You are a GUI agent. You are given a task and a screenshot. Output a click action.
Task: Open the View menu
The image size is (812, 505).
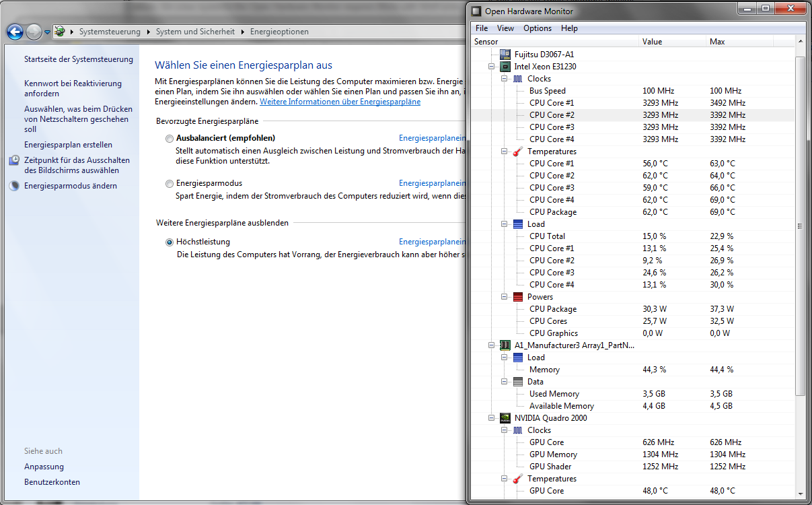[x=505, y=28]
